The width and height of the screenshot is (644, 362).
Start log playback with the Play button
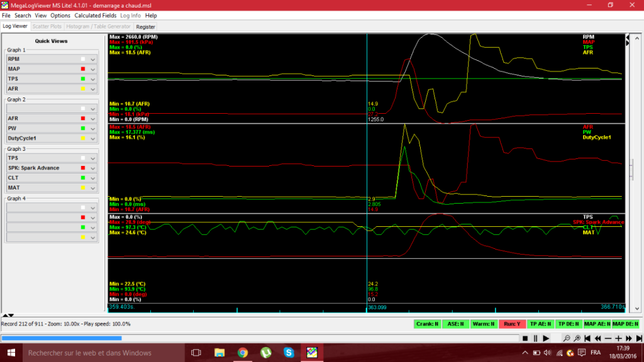pos(546,339)
